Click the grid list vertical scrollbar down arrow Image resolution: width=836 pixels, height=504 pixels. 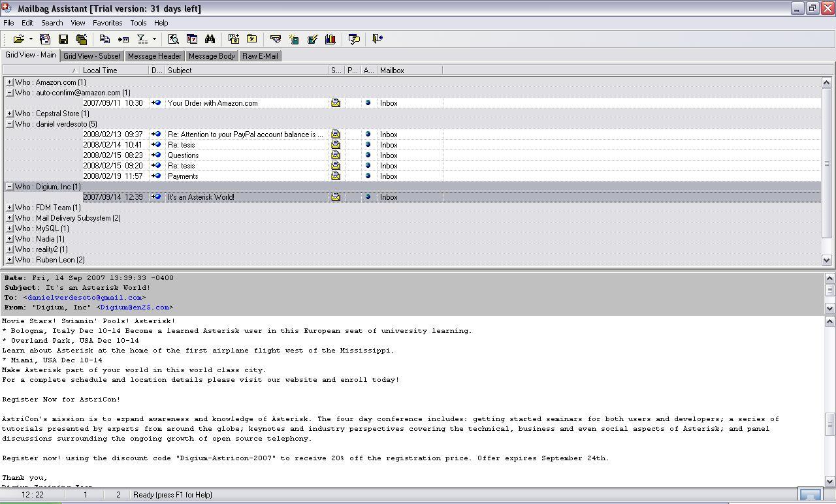coord(826,260)
